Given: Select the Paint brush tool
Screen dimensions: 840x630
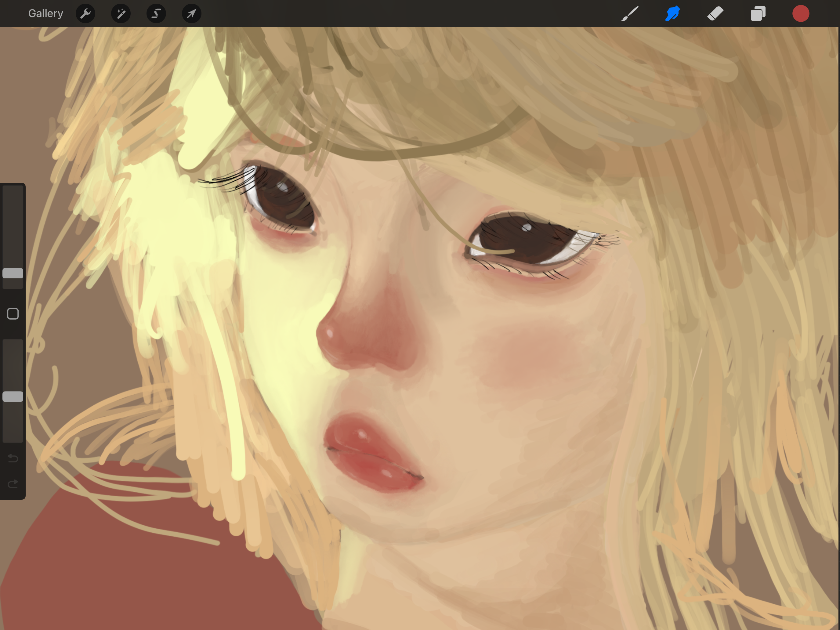Looking at the screenshot, I should [630, 14].
